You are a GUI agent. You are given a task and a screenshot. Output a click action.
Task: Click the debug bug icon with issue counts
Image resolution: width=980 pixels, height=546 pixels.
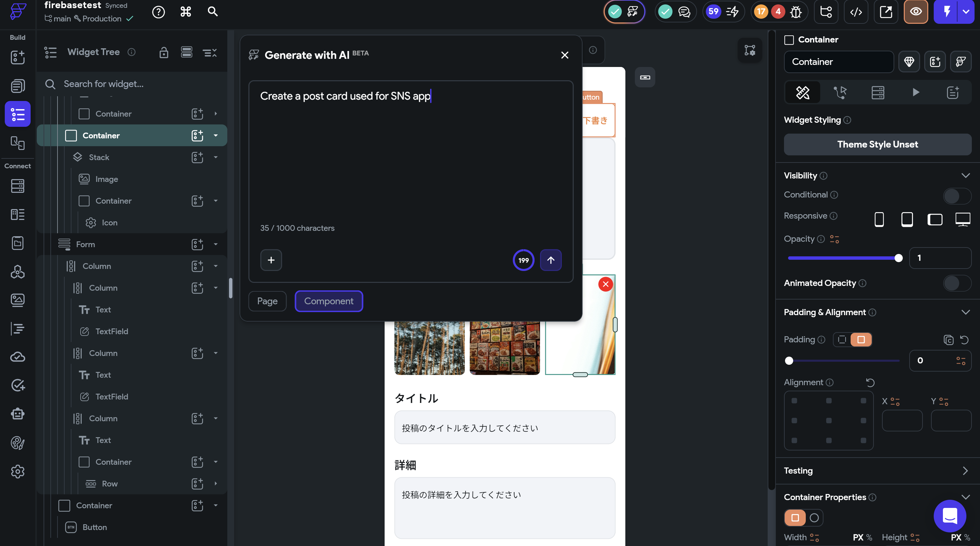pyautogui.click(x=796, y=12)
